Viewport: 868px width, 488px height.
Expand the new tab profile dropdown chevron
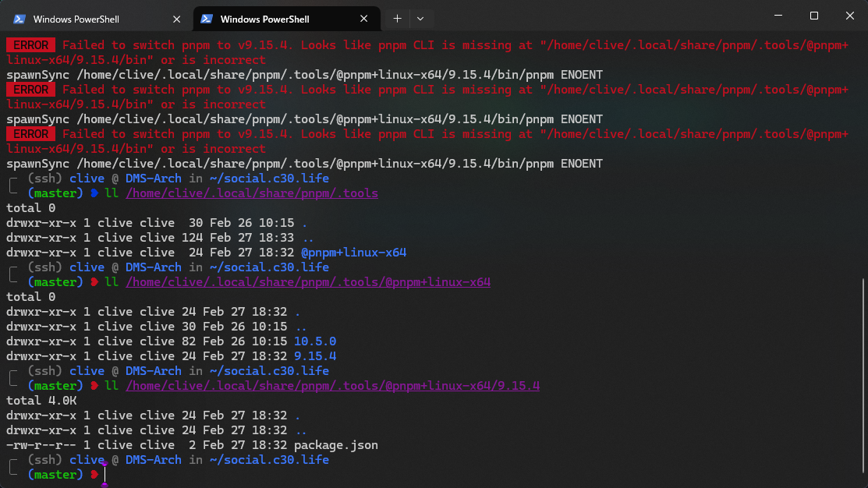420,18
